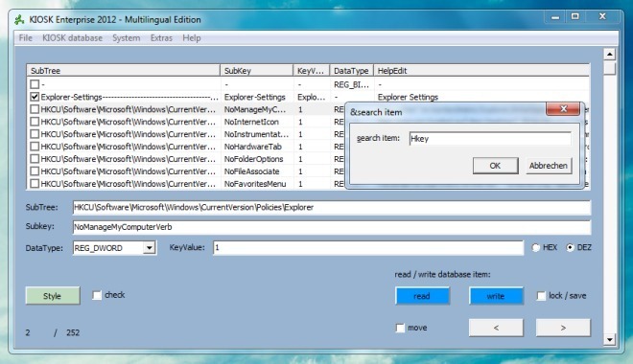Minimize the KIOSK Enterprise window
This screenshot has width=633, height=364.
(555, 17)
